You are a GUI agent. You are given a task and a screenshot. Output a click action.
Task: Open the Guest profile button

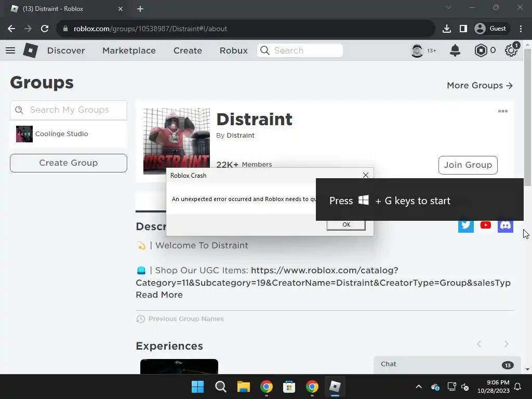490,29
